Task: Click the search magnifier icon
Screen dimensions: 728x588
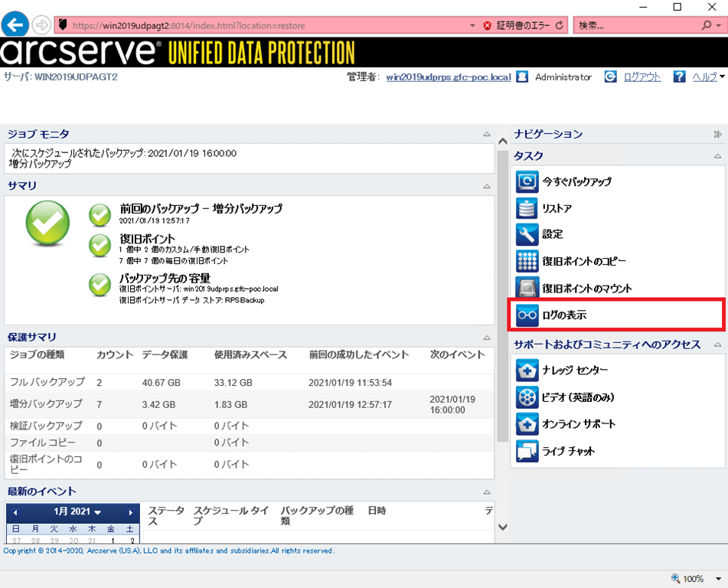Action: pos(706,25)
